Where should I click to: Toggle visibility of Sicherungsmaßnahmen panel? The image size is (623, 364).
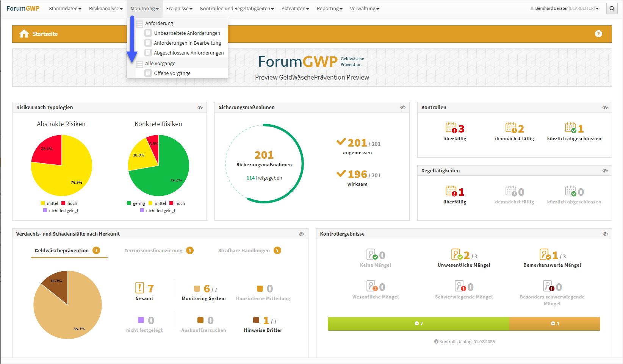pyautogui.click(x=403, y=108)
